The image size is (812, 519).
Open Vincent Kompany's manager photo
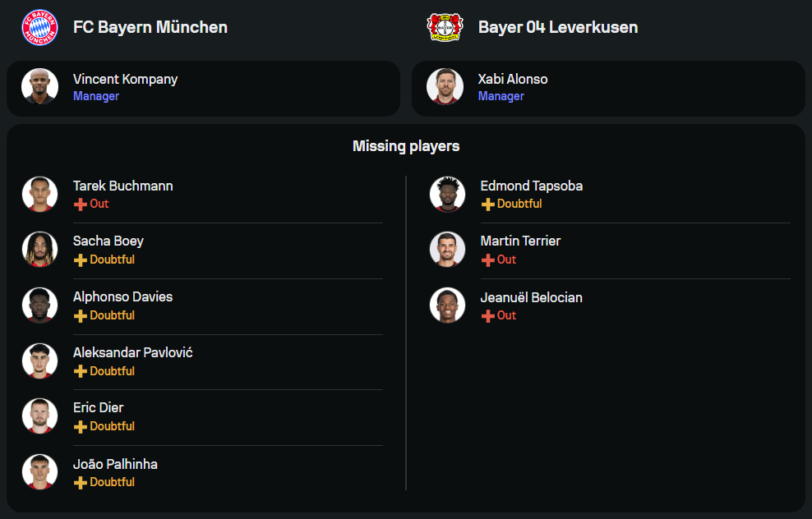(x=39, y=86)
